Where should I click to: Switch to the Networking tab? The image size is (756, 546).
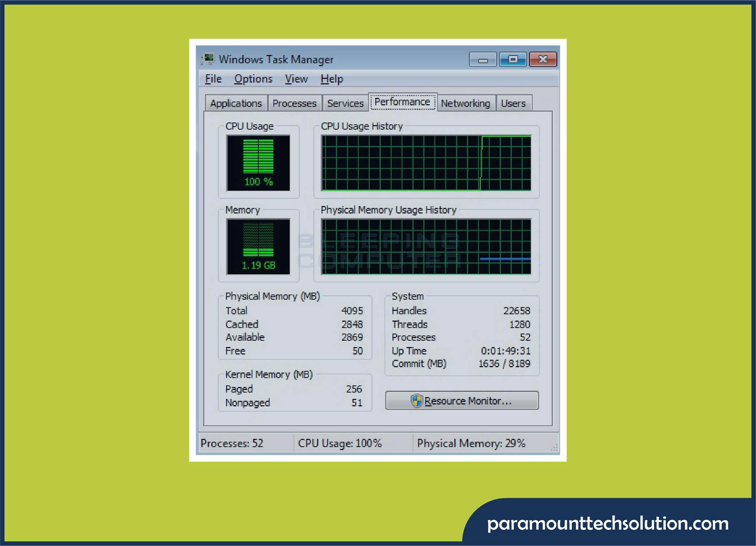465,103
